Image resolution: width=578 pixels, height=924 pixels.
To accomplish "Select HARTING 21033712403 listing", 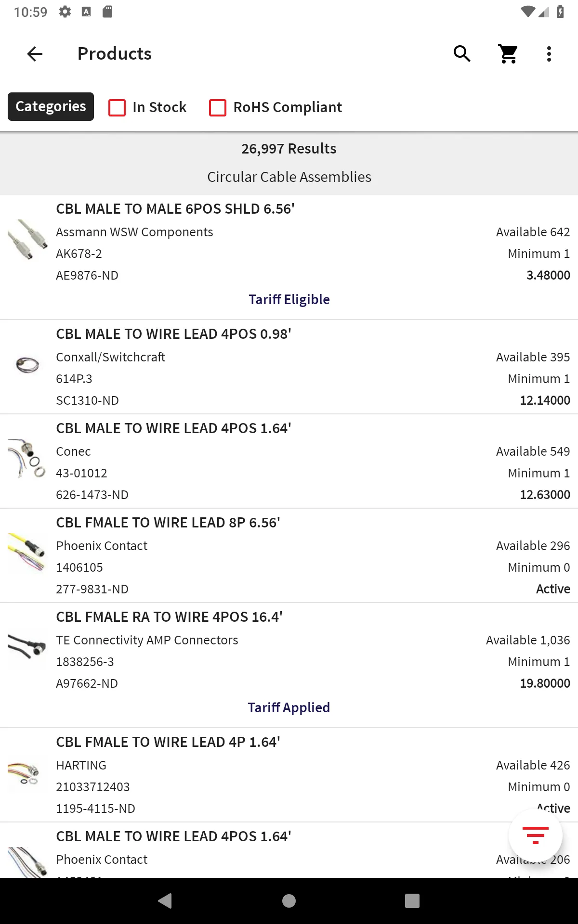I will (x=289, y=775).
